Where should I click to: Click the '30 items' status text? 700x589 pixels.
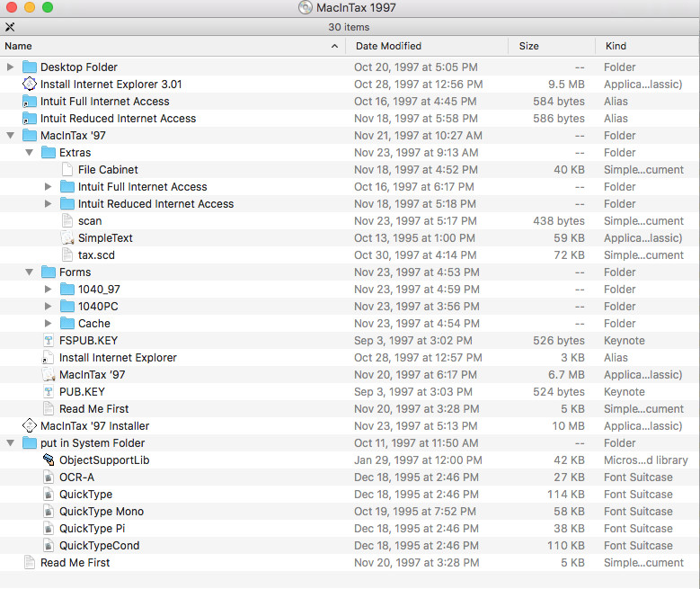(x=350, y=27)
